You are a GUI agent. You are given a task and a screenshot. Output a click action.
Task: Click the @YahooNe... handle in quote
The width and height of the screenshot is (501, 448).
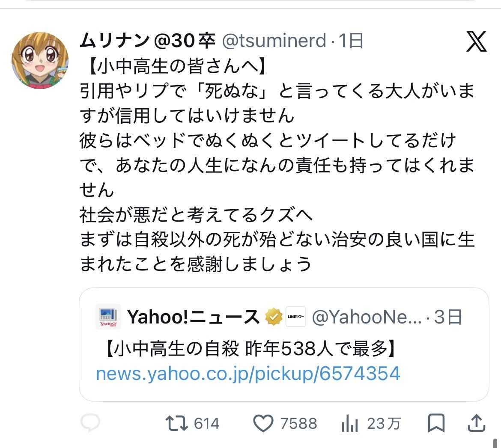(x=367, y=317)
